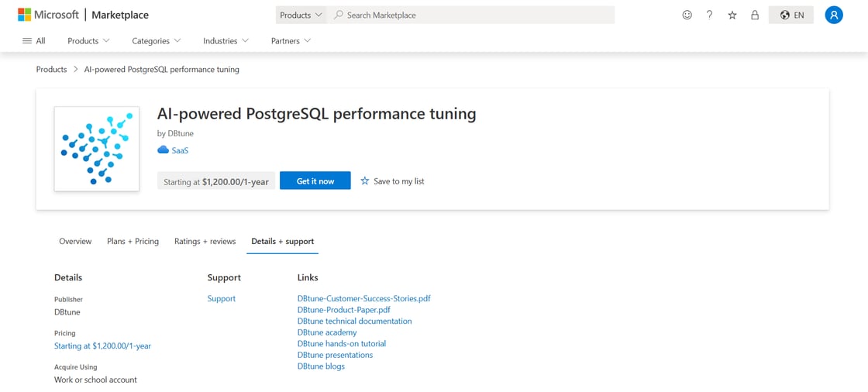Click the help question mark icon
Image resolution: width=868 pixels, height=392 pixels.
710,15
